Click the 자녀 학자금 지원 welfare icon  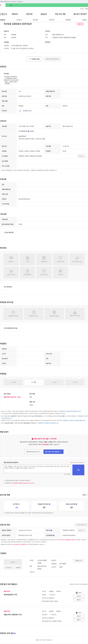tap(77, 259)
